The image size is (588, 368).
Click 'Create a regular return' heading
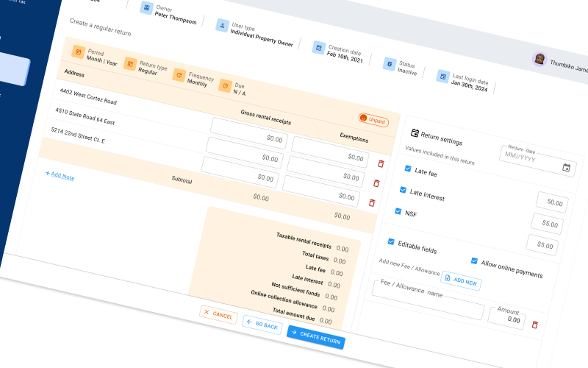tap(101, 27)
